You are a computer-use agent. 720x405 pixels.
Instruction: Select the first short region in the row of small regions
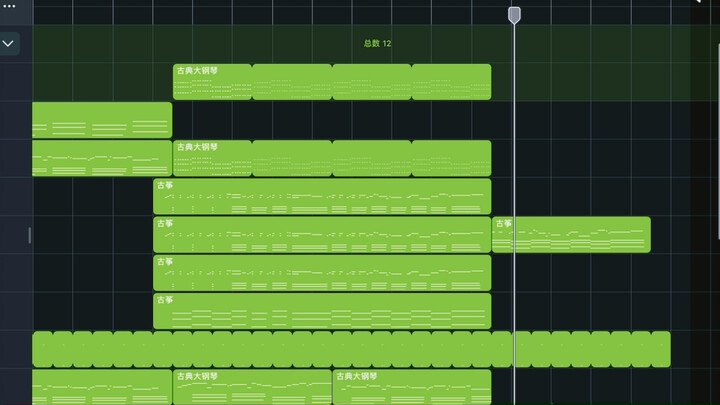(x=42, y=349)
